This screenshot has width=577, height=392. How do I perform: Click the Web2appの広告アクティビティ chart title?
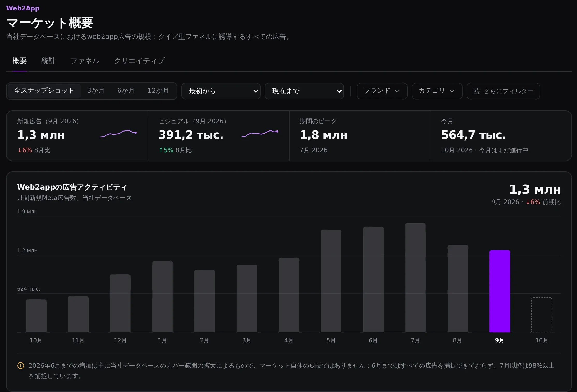[x=72, y=187]
